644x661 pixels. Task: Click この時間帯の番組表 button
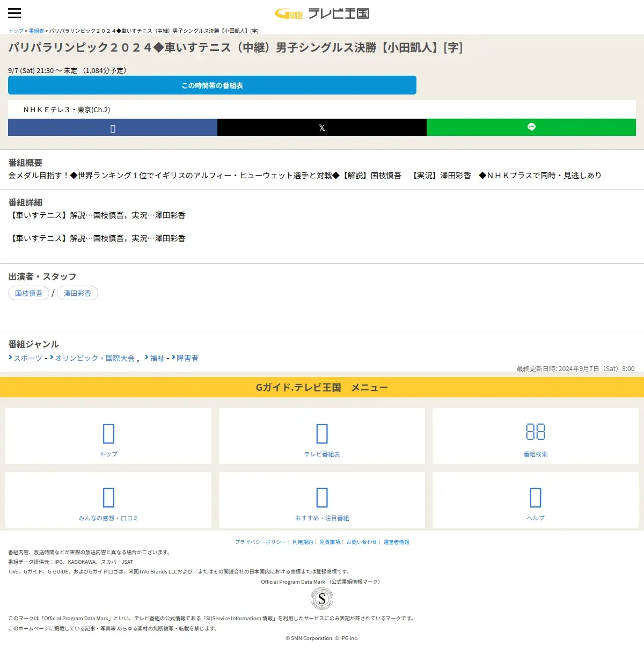(212, 85)
